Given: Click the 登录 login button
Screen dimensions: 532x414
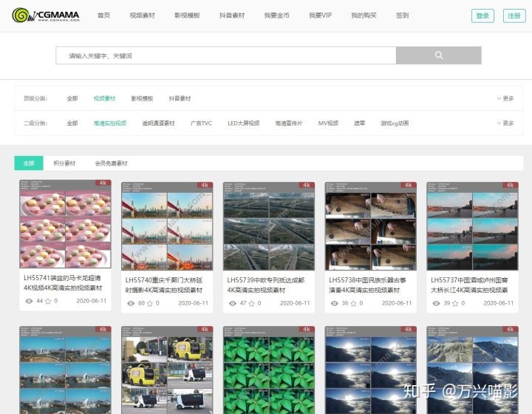Looking at the screenshot, I should tap(482, 16).
